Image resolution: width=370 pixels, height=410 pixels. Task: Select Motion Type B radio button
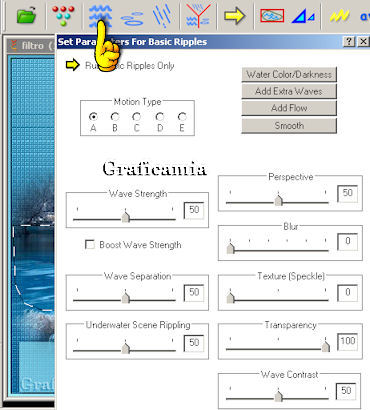click(x=115, y=117)
